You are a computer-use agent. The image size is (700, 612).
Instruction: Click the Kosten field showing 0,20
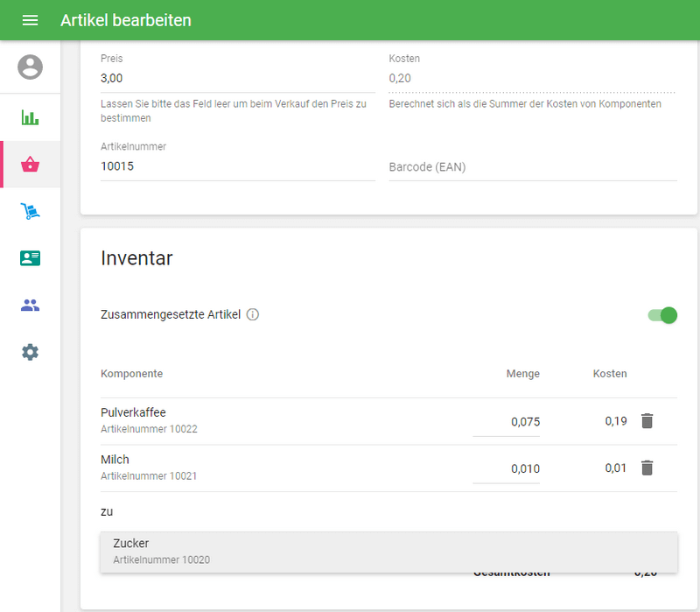pyautogui.click(x=532, y=79)
